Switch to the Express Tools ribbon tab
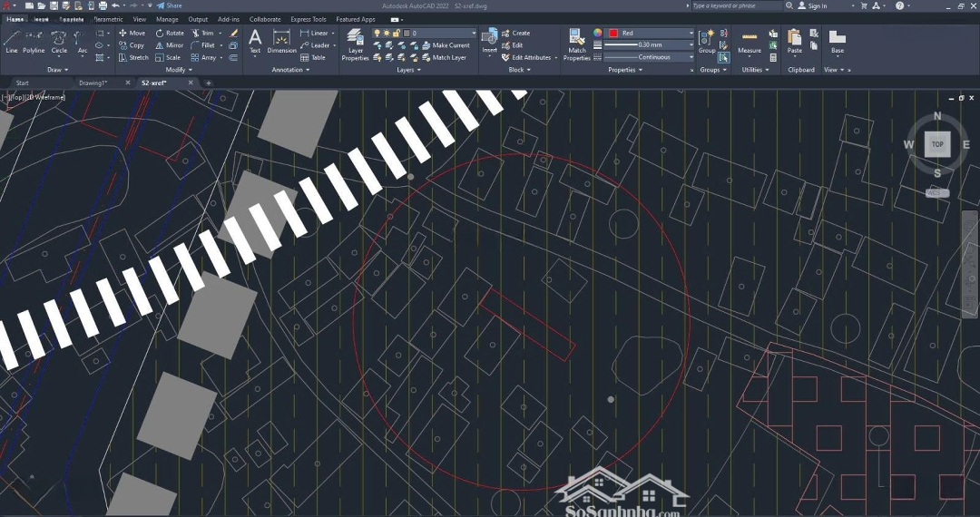 (308, 19)
